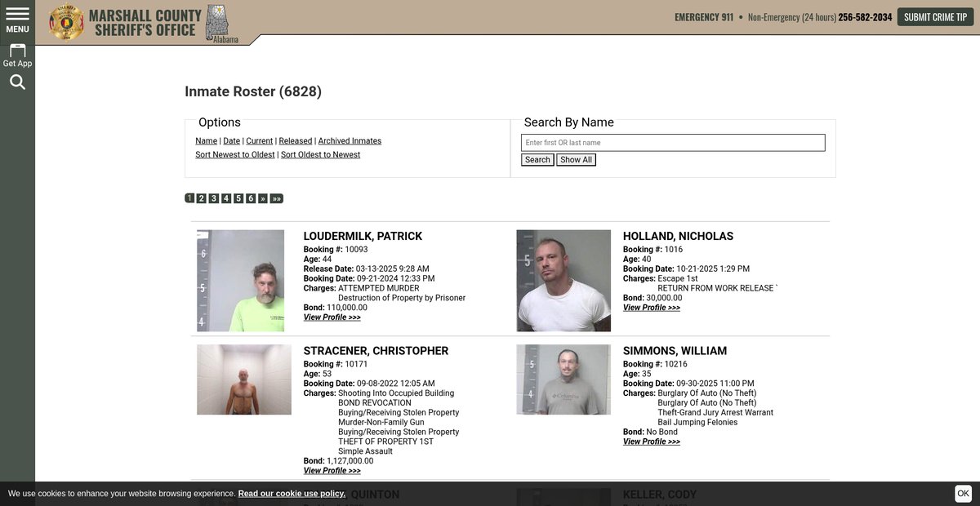The height and width of the screenshot is (506, 980).
Task: Click the Shooting Into Occupied Building charge
Action: coord(396,393)
